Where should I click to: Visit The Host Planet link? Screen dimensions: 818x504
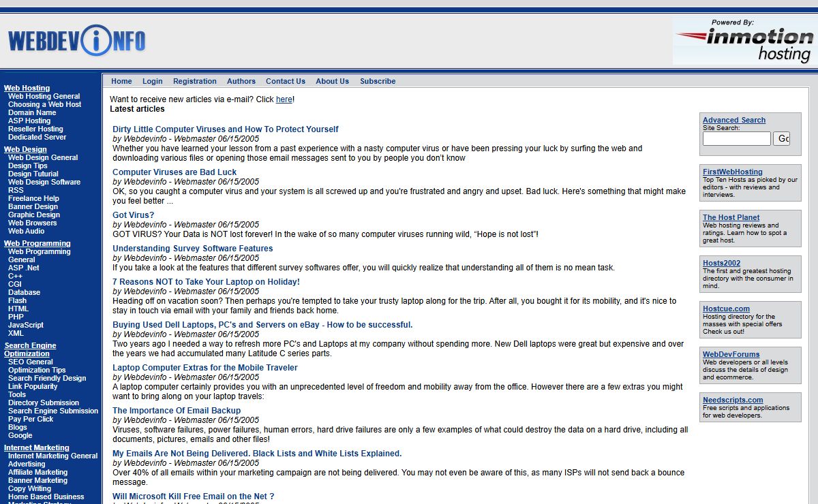[x=731, y=218]
